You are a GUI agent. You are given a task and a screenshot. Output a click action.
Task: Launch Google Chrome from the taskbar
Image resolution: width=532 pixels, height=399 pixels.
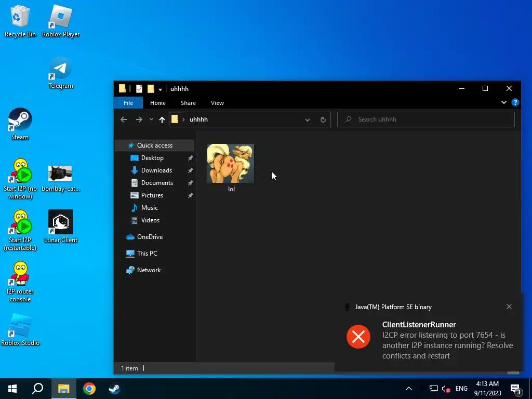click(89, 389)
